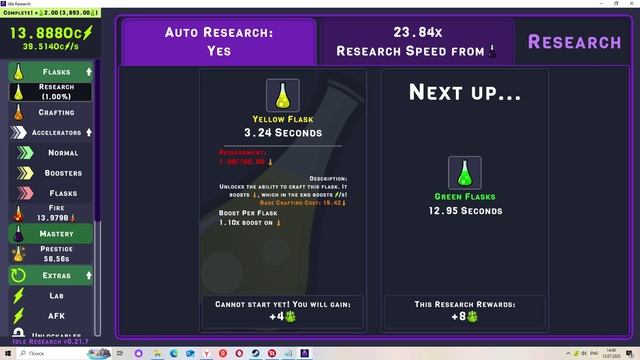Select Boosters accelerators

pyautogui.click(x=51, y=173)
